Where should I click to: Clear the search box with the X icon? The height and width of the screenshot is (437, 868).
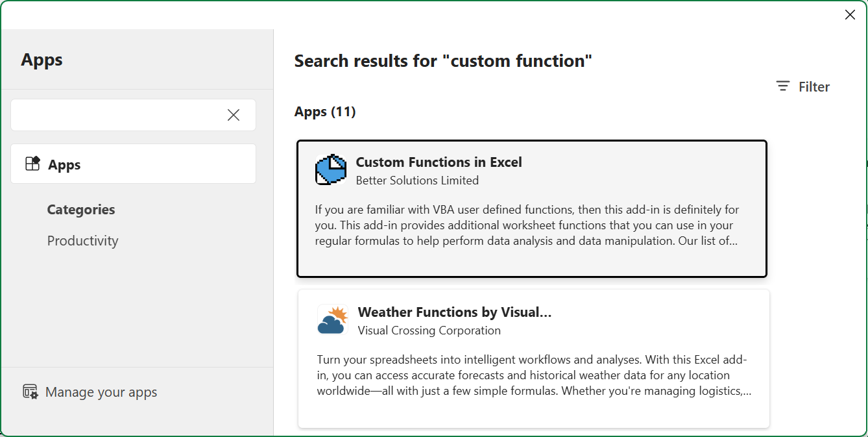click(x=234, y=115)
